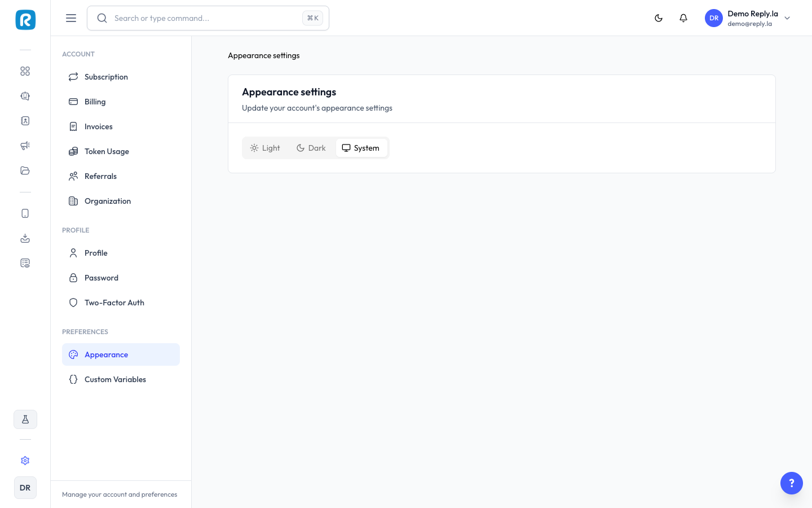The image size is (812, 508).
Task: Click "Update your account's appearance settings" text
Action: 317,108
